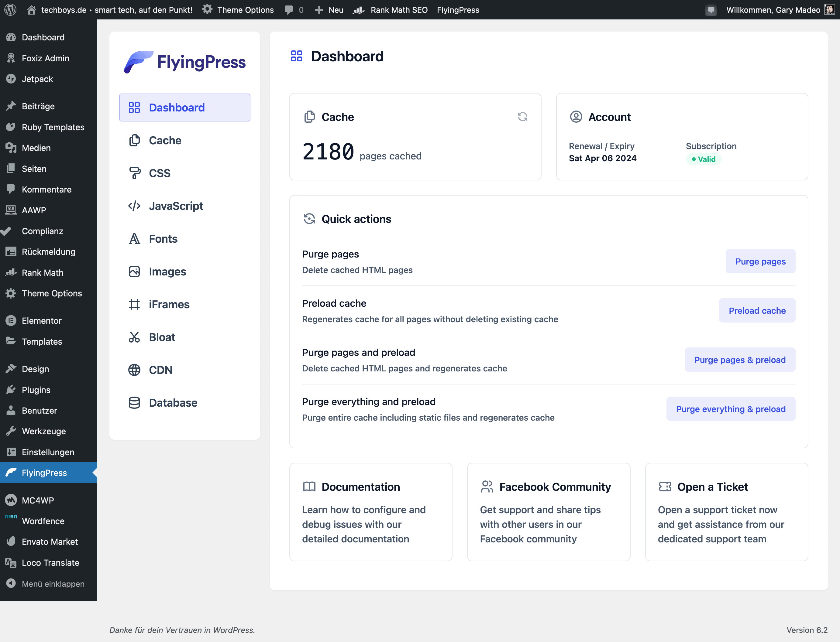Click the Images picture icon
This screenshot has height=642, width=840.
coord(134,272)
